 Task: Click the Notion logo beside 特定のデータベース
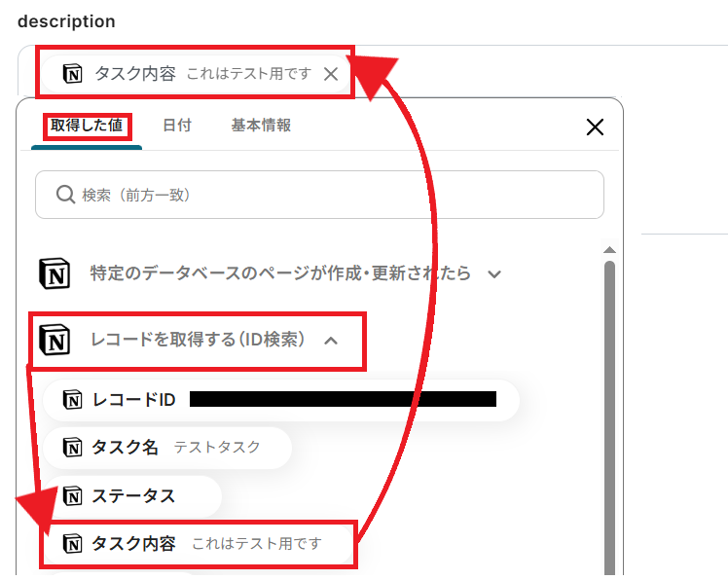55,274
